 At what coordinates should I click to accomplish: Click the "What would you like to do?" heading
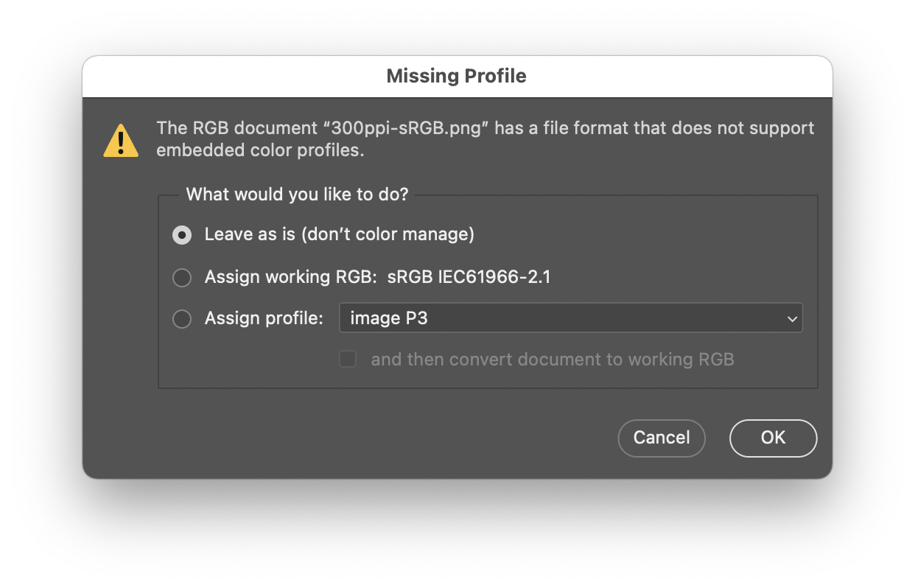coord(297,195)
